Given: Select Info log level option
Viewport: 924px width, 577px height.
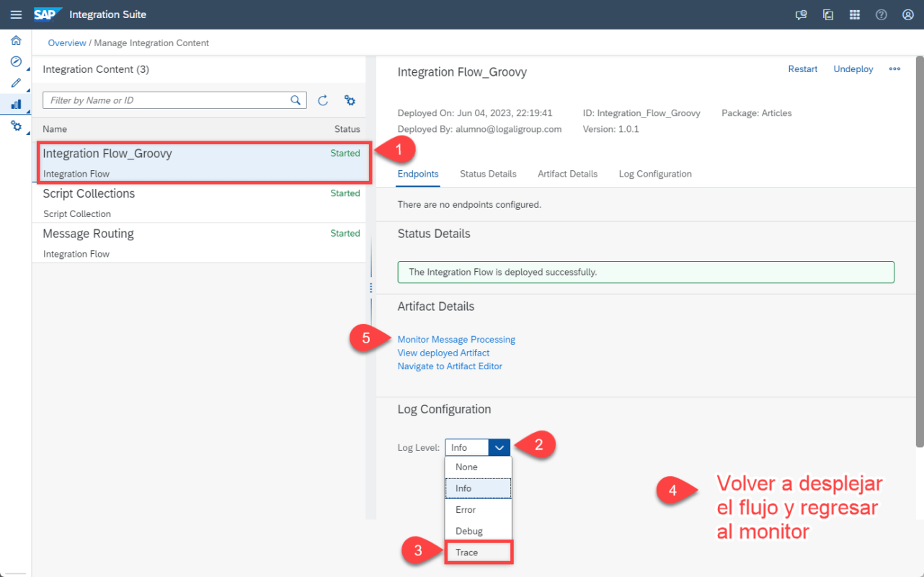Looking at the screenshot, I should click(x=479, y=488).
